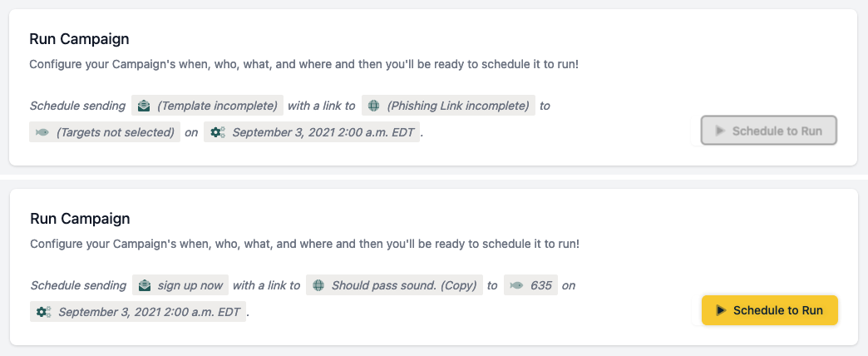Choose targets via (Targets not selected) text
868x356 pixels.
[x=116, y=131]
